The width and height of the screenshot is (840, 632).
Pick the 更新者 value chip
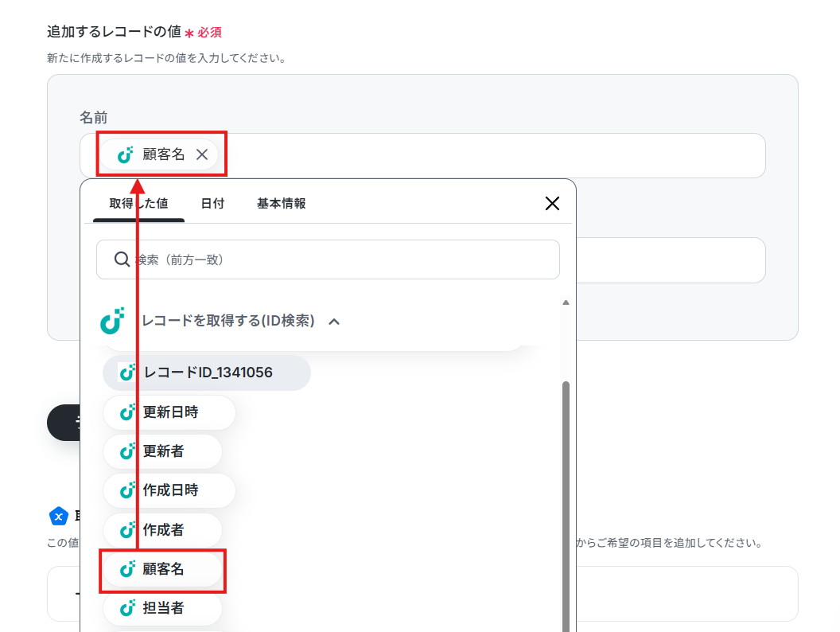coord(163,451)
